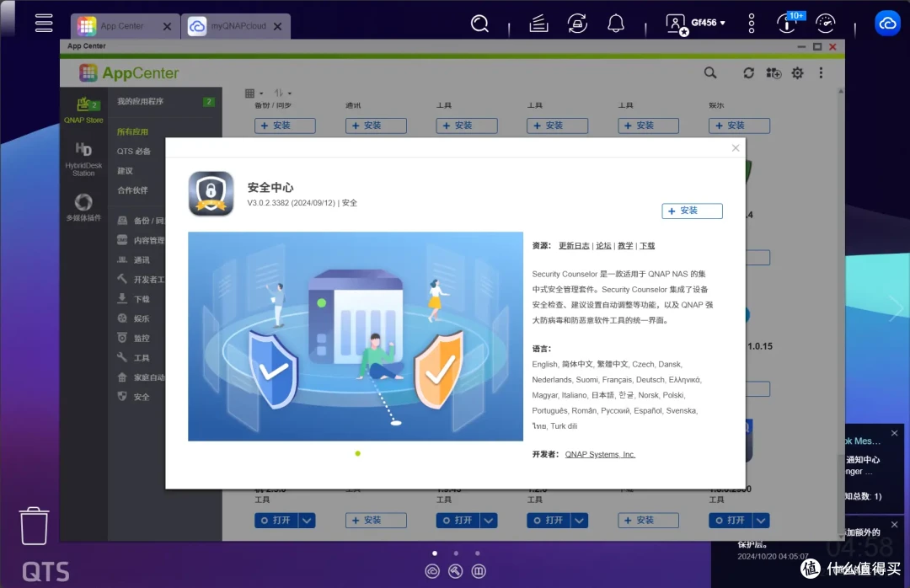The width and height of the screenshot is (910, 588).
Task: Install 安全中心 from the dialog
Action: pyautogui.click(x=692, y=211)
